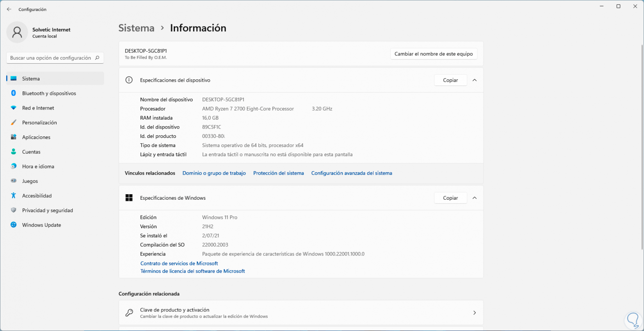Viewport: 644px width, 331px height.
Task: Open Clave de producto y activación chevron
Action: pyautogui.click(x=475, y=313)
